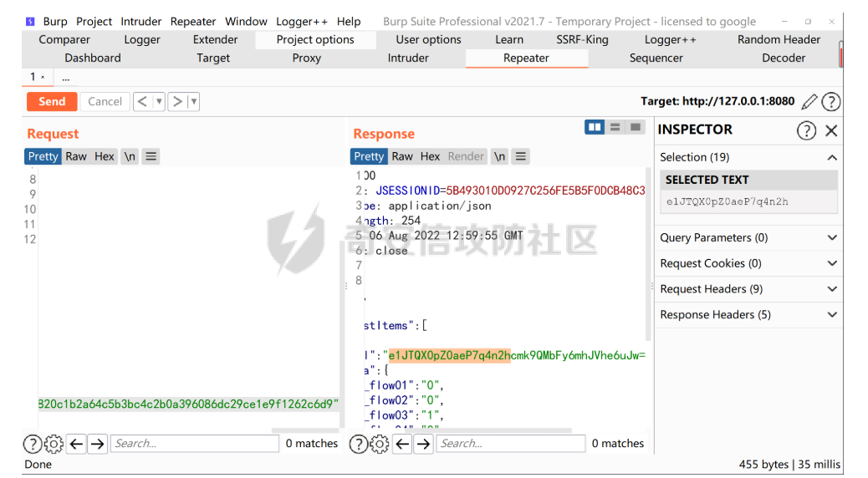Select side-by-side layout view icon
The image size is (868, 478).
(x=595, y=127)
